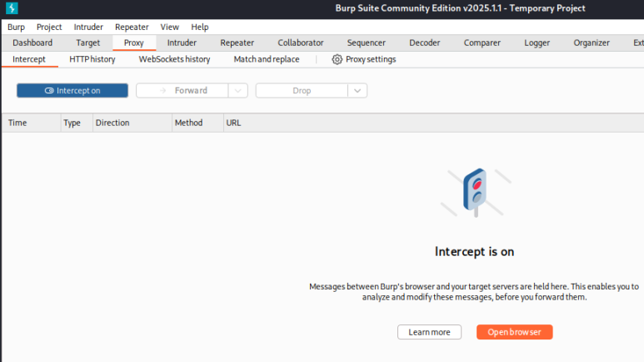Open the Collaborator tab
644x362 pixels.
[301, 43]
